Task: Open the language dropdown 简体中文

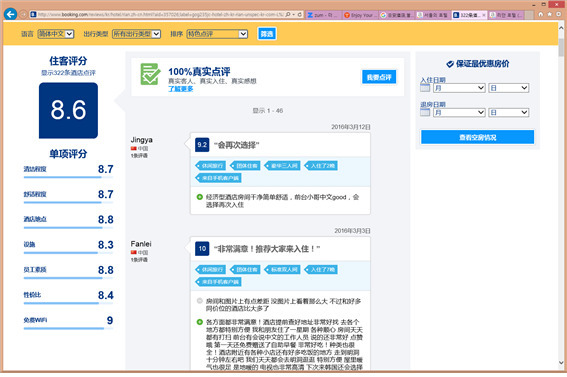Action: (x=56, y=34)
